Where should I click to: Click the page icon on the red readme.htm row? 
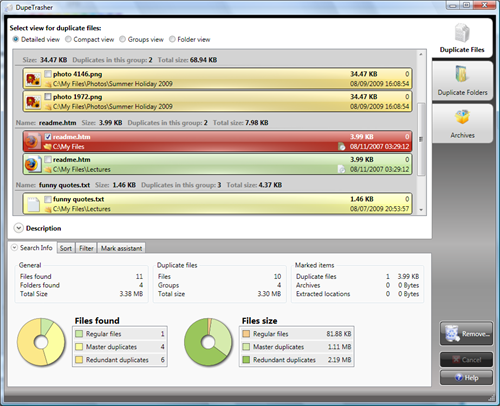(x=341, y=146)
